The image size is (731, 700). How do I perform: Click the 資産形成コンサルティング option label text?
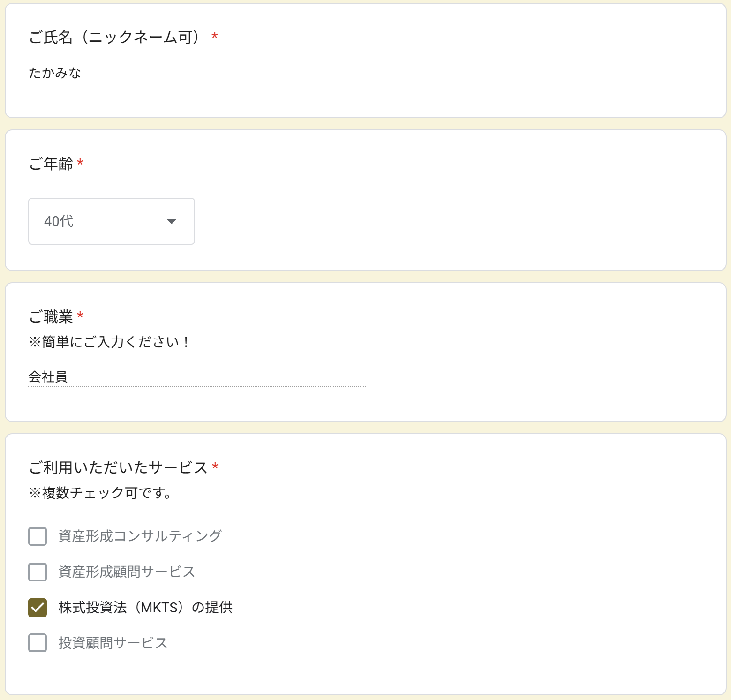[140, 536]
